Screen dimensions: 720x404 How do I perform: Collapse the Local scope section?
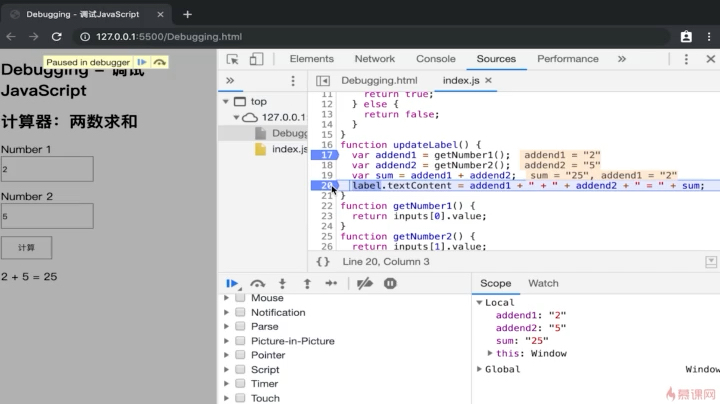(x=480, y=302)
